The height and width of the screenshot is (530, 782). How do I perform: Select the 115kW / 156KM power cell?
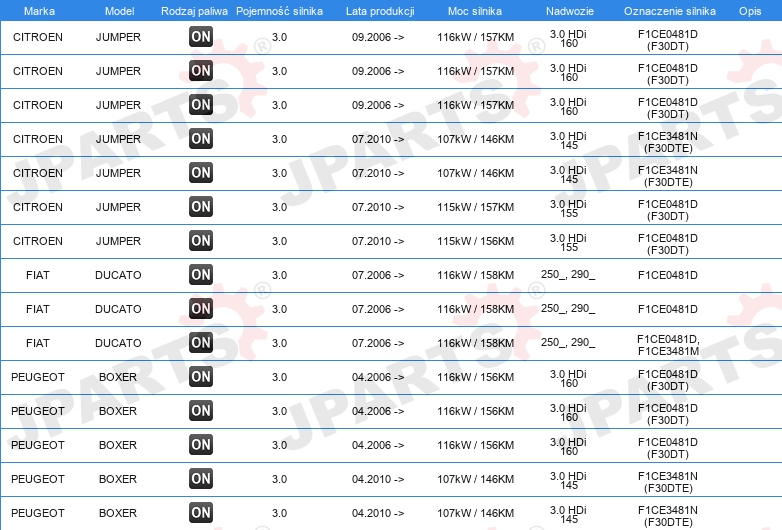[476, 241]
